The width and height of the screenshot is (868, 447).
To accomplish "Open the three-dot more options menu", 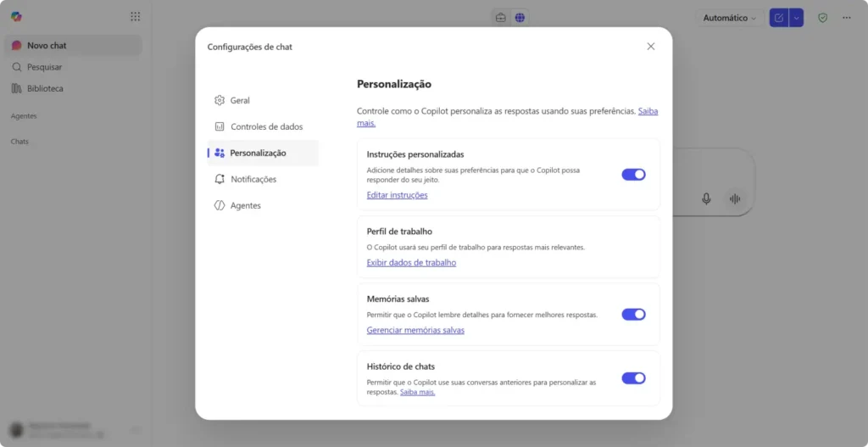I will click(847, 18).
